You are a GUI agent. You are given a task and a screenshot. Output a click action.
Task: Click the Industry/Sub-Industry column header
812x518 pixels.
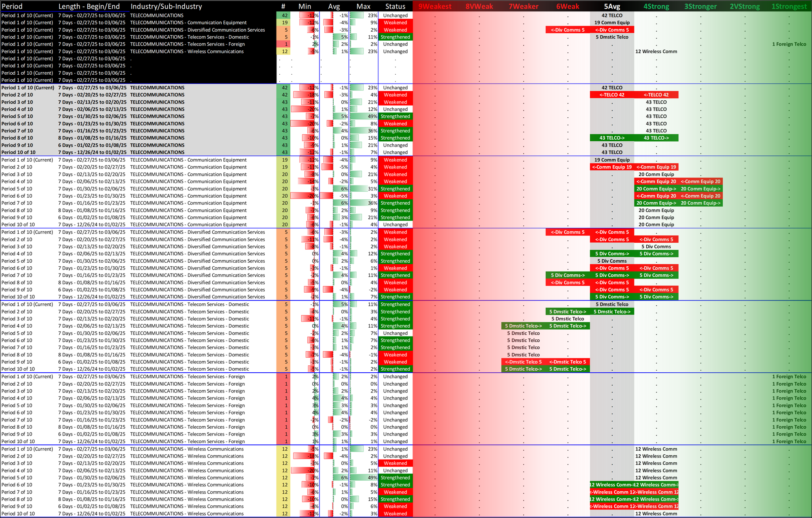pyautogui.click(x=166, y=6)
